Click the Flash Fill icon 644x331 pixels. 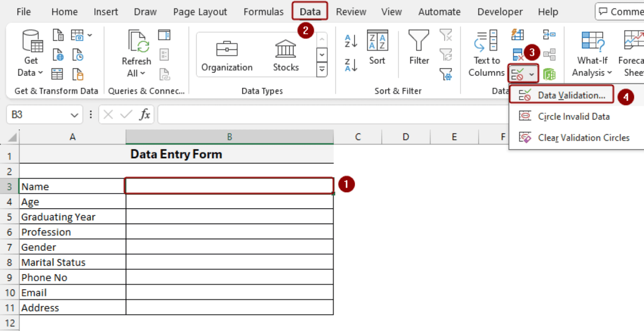point(517,34)
